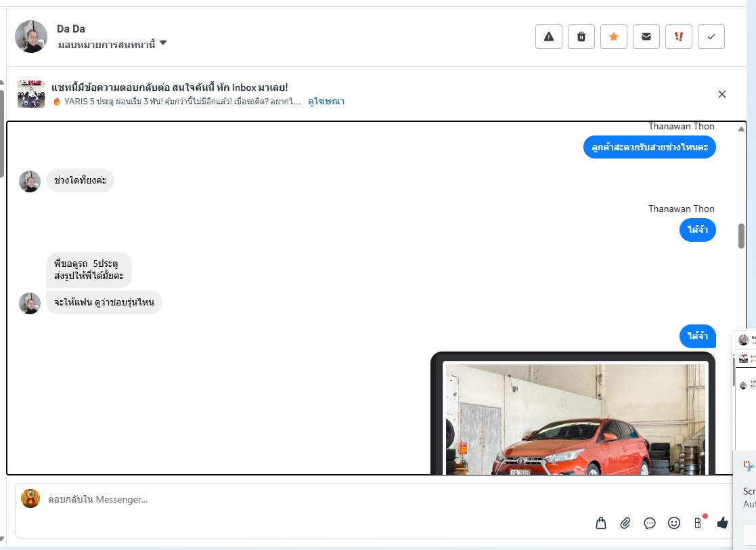Open saved replies speech bubble icon
Screen dimensions: 756x550
[650, 523]
